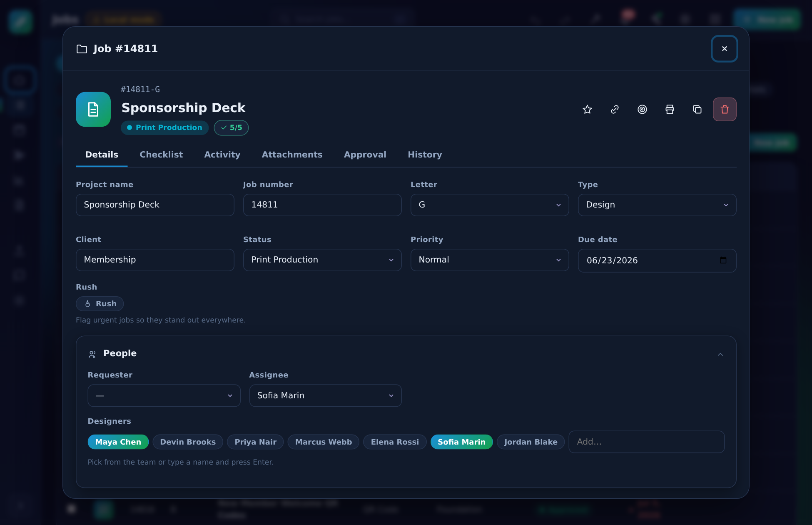Click the Sponsorship Deck heading
The width and height of the screenshot is (812, 525).
click(184, 107)
